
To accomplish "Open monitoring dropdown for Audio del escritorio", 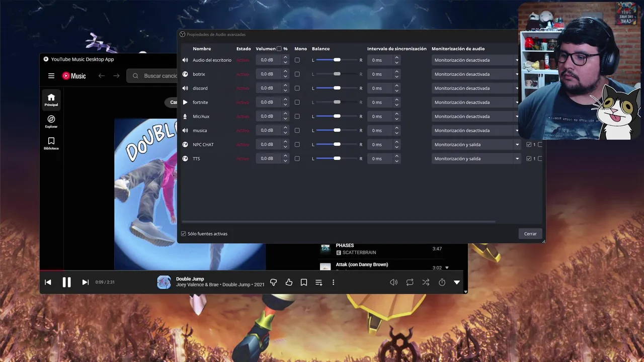I will [476, 60].
